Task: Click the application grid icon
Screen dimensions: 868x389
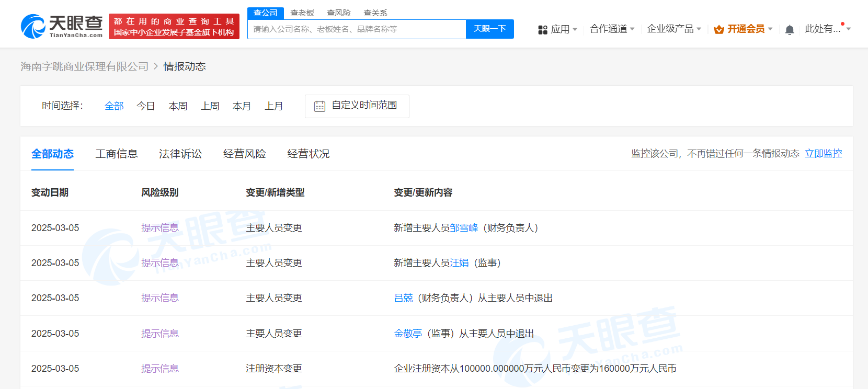Action: coord(543,30)
